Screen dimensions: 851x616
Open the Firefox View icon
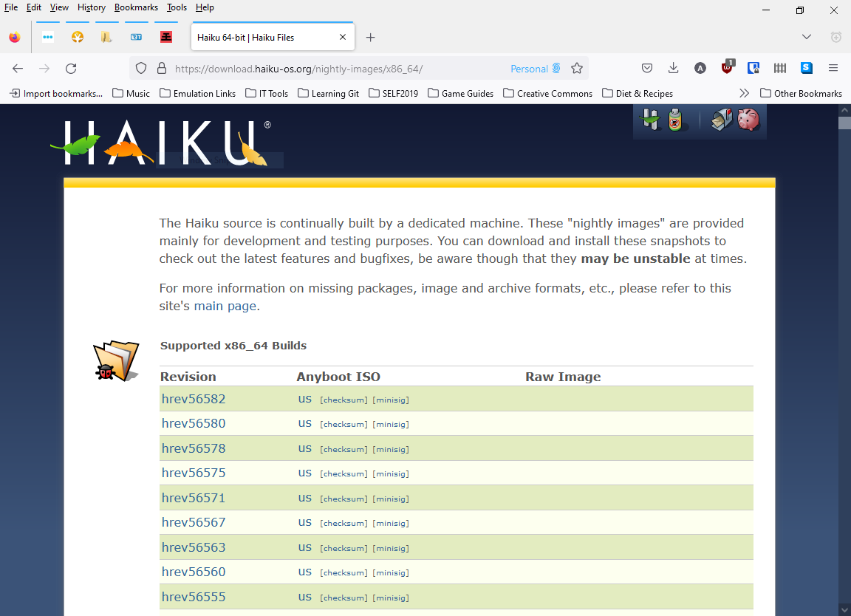click(15, 38)
